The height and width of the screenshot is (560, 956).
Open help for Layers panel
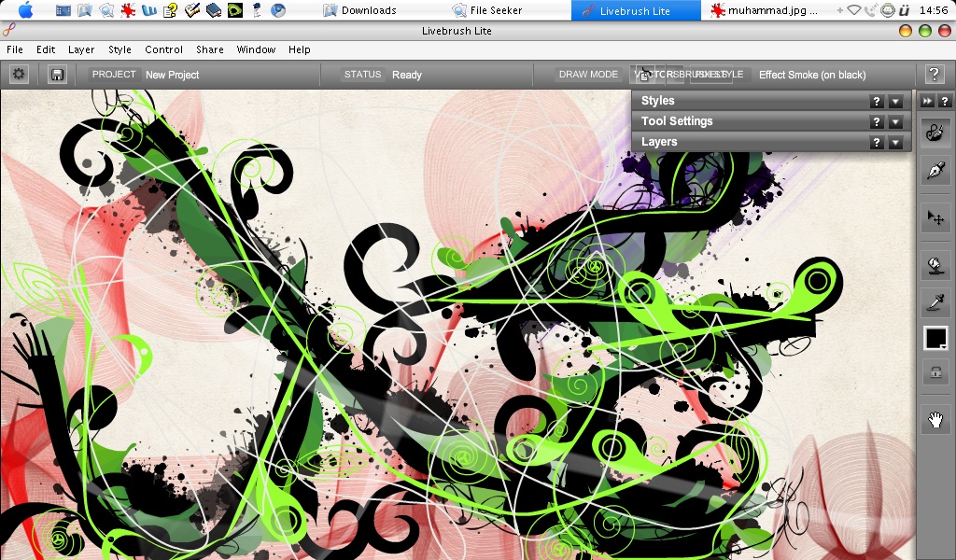tap(876, 143)
